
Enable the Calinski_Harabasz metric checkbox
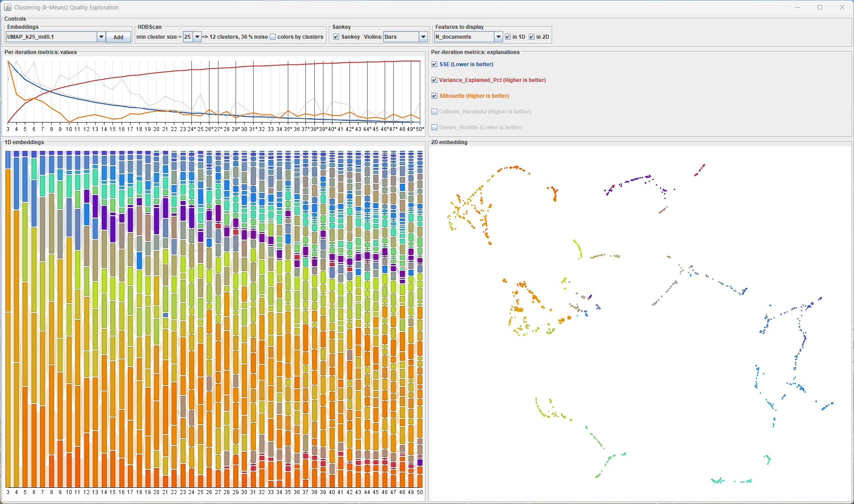point(435,112)
